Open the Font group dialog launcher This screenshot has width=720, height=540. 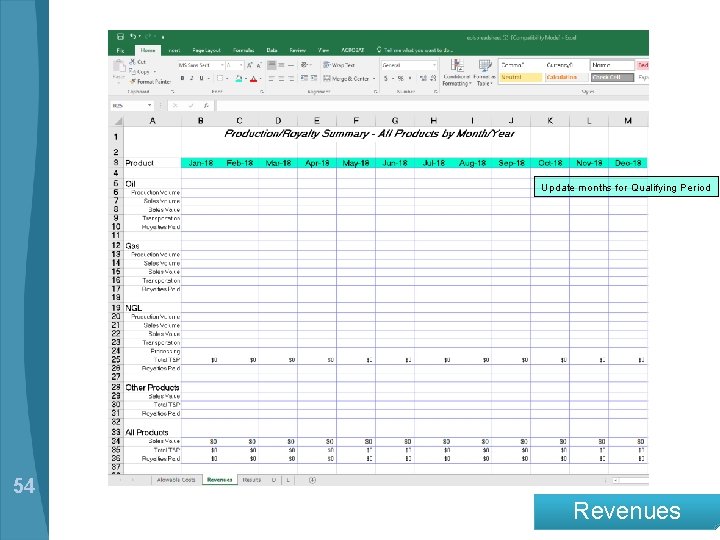pyautogui.click(x=262, y=92)
